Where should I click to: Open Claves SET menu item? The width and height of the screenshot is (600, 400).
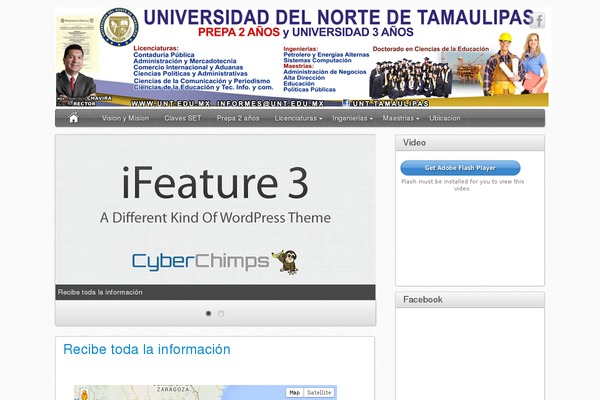183,118
